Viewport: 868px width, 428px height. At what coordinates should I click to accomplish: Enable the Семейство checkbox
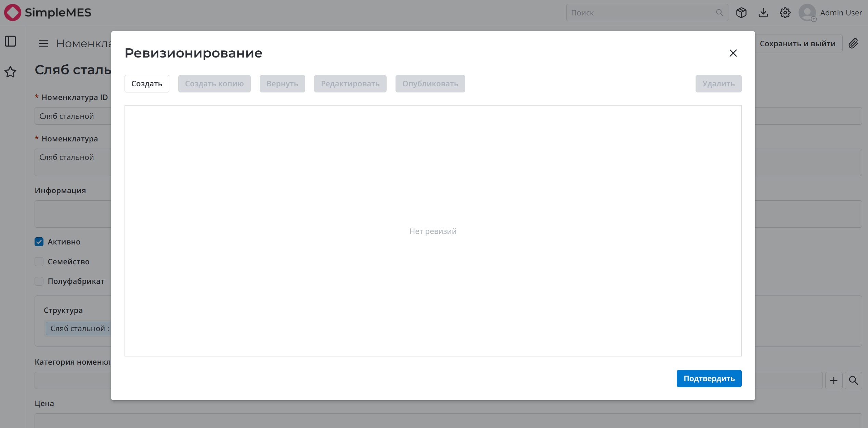pyautogui.click(x=39, y=262)
